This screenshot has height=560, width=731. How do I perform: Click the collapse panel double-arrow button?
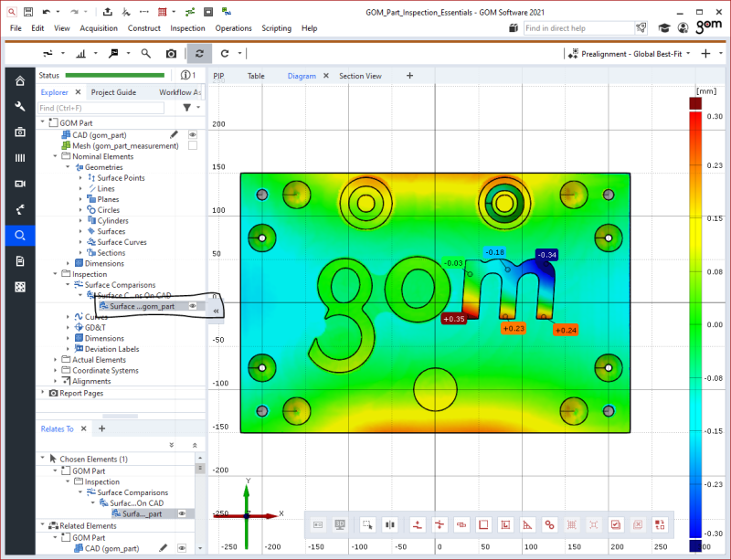coord(216,311)
